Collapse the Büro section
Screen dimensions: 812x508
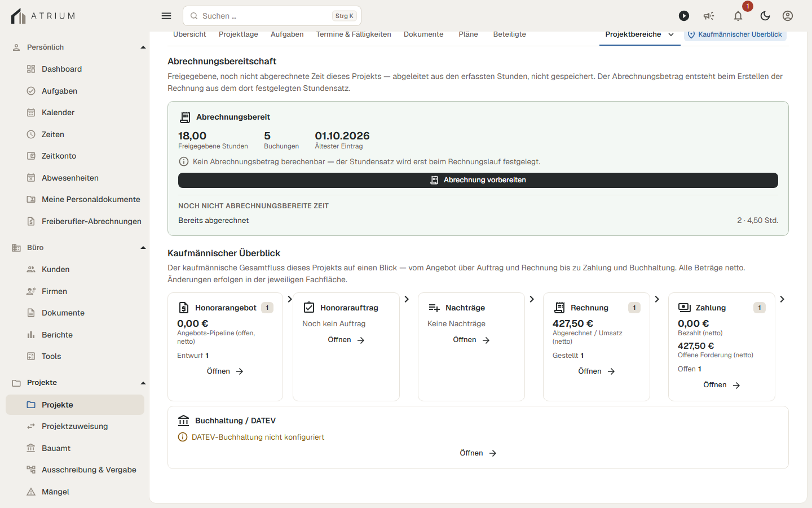(x=143, y=248)
